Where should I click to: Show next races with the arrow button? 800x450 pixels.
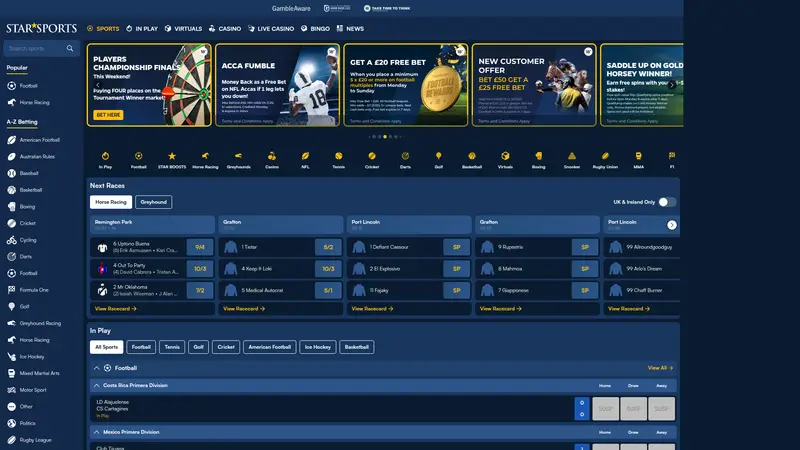[x=671, y=225]
